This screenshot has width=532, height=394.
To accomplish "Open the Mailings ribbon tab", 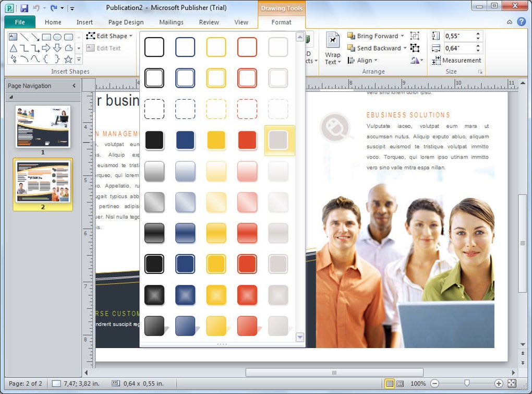I will [172, 22].
